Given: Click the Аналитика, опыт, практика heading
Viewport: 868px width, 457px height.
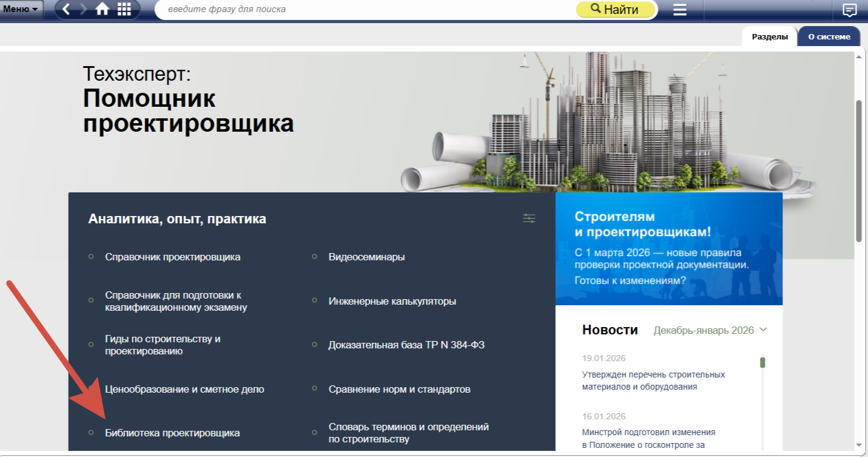Looking at the screenshot, I should (x=177, y=219).
